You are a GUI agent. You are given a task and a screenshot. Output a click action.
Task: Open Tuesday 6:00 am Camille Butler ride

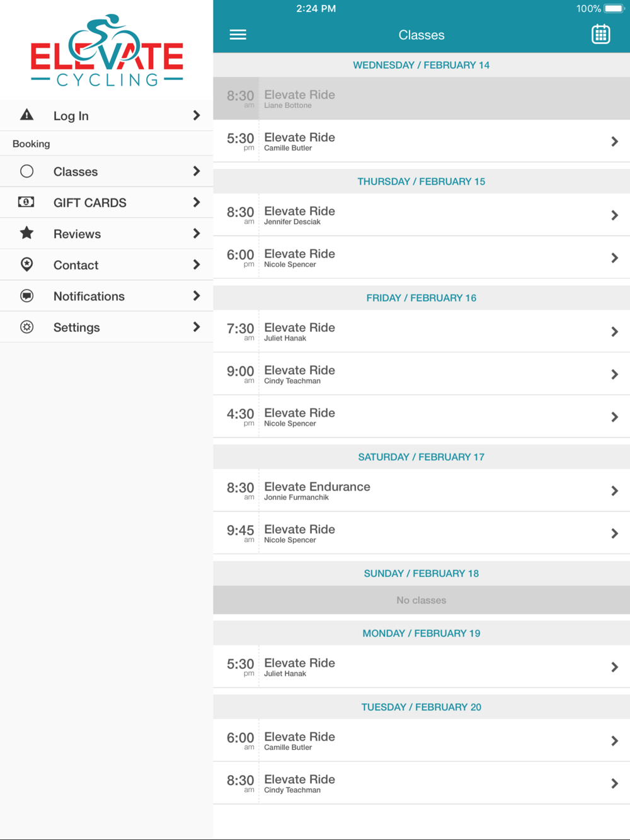[x=421, y=741]
